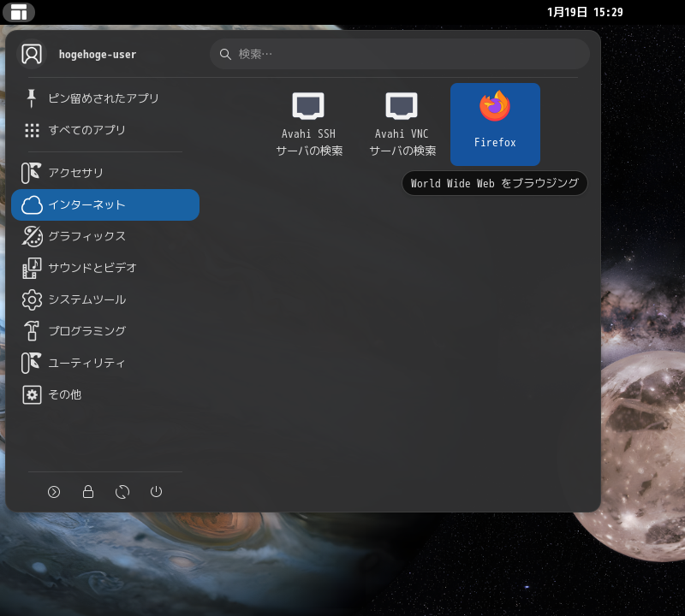Viewport: 685px width, 616px height.
Task: Click the hogehoge-user name label
Action: click(98, 55)
